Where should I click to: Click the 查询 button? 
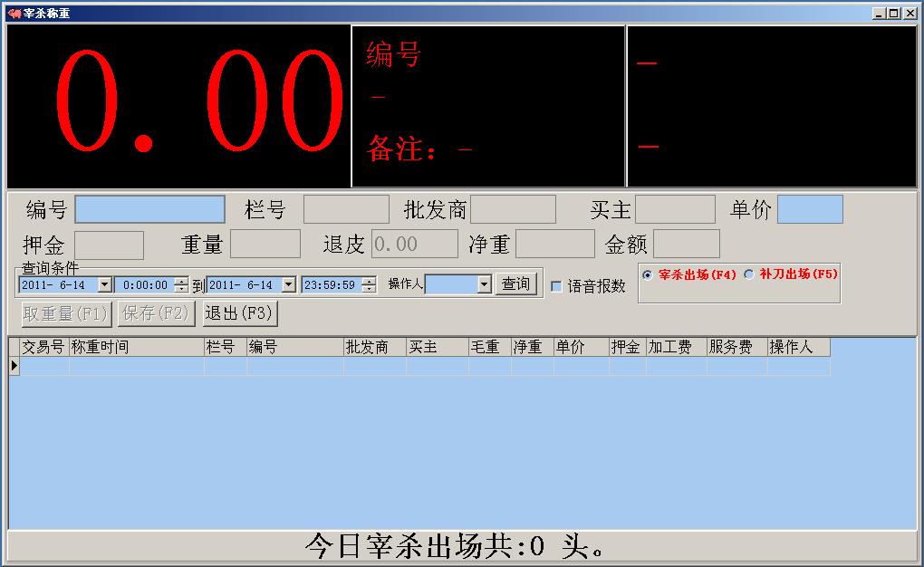click(516, 284)
